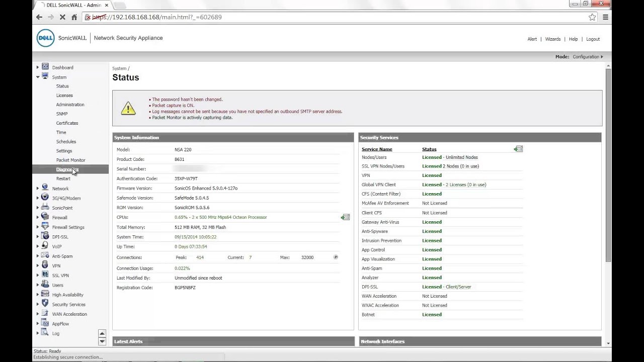Click the Dashboard sidebar icon
The image size is (644, 362).
pos(45,67)
